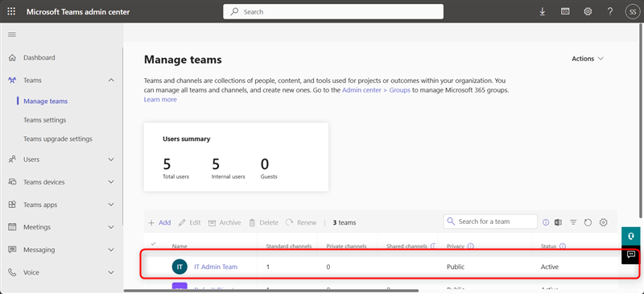This screenshot has width=644, height=294.
Task: Click the Edit button in the teams toolbar
Action: click(x=190, y=222)
